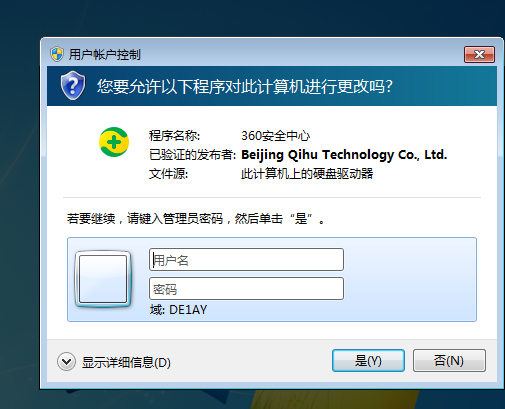
Task: Click the 程序名称 label
Action: [x=174, y=136]
